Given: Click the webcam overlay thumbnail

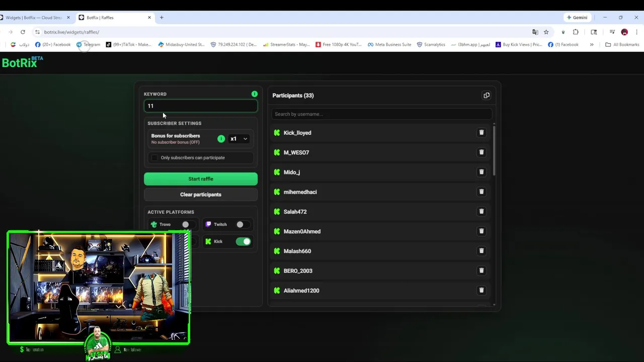Looking at the screenshot, I should tap(99, 287).
